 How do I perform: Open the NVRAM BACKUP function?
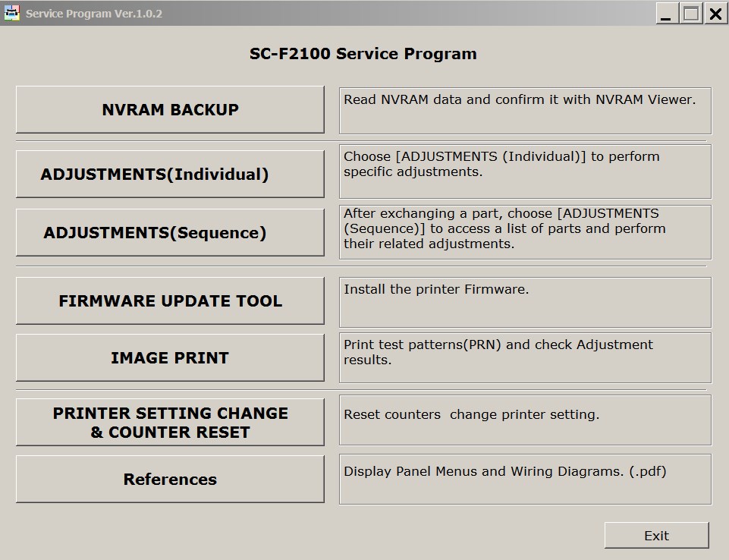(170, 110)
